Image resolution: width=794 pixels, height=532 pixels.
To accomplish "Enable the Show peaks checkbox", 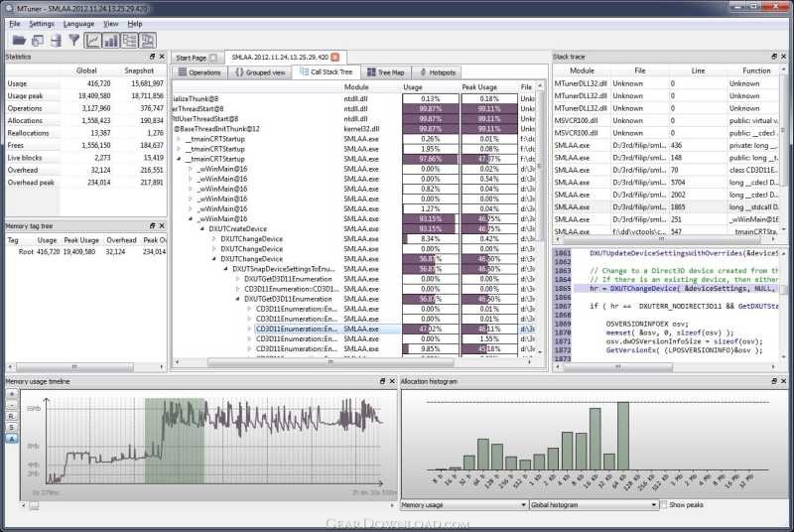I will [x=663, y=505].
